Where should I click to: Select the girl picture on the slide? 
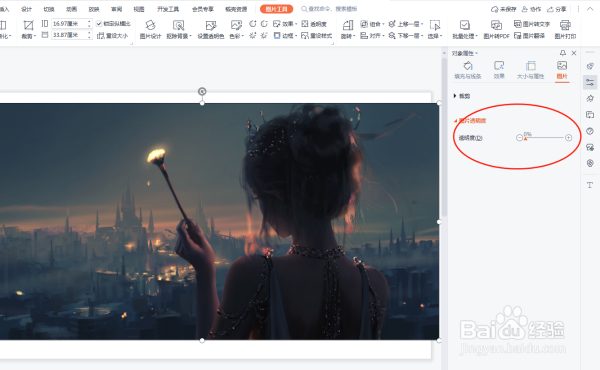point(219,221)
